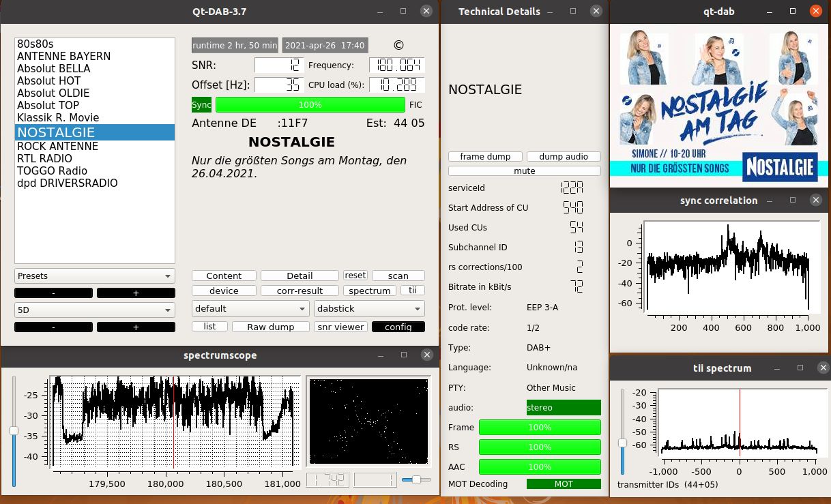The width and height of the screenshot is (831, 504).
Task: Choose Absolut HOT station
Action: (x=95, y=81)
